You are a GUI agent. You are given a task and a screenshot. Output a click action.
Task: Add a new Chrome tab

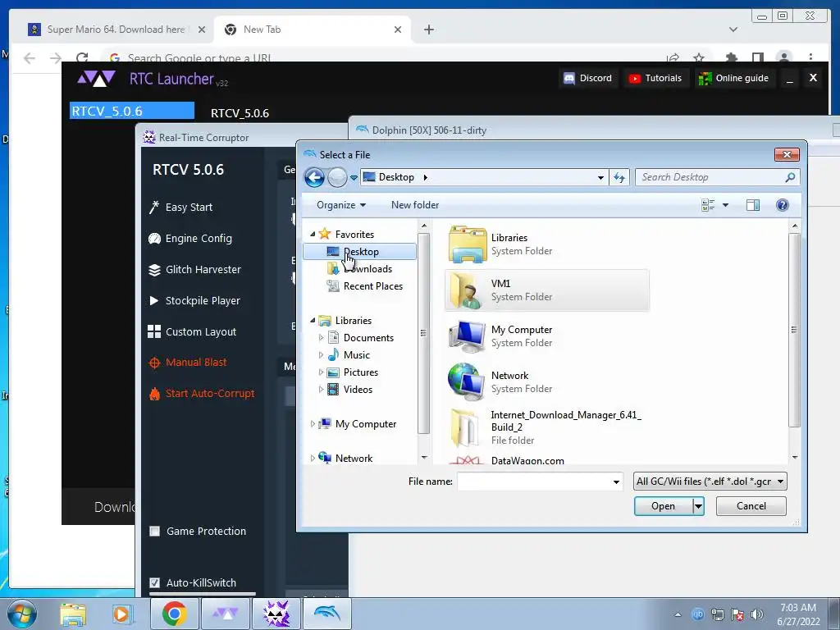pyautogui.click(x=429, y=30)
